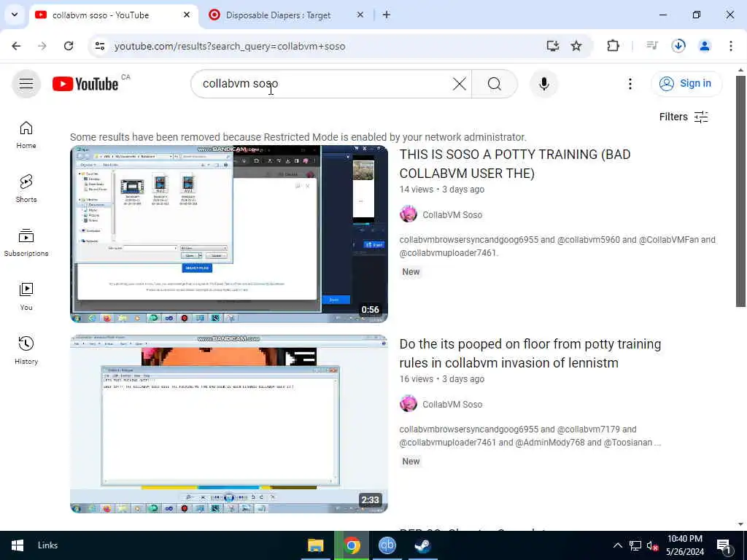Close the Target tab

[x=360, y=15]
